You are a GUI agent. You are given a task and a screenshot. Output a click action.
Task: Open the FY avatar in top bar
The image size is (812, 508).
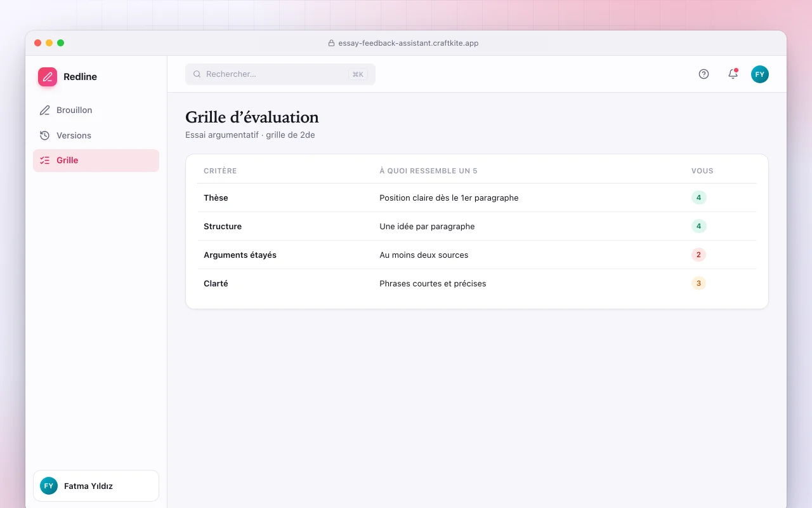[760, 74]
